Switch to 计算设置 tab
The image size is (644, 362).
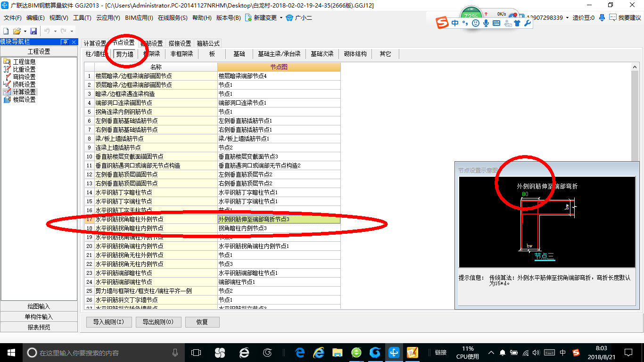tap(95, 43)
